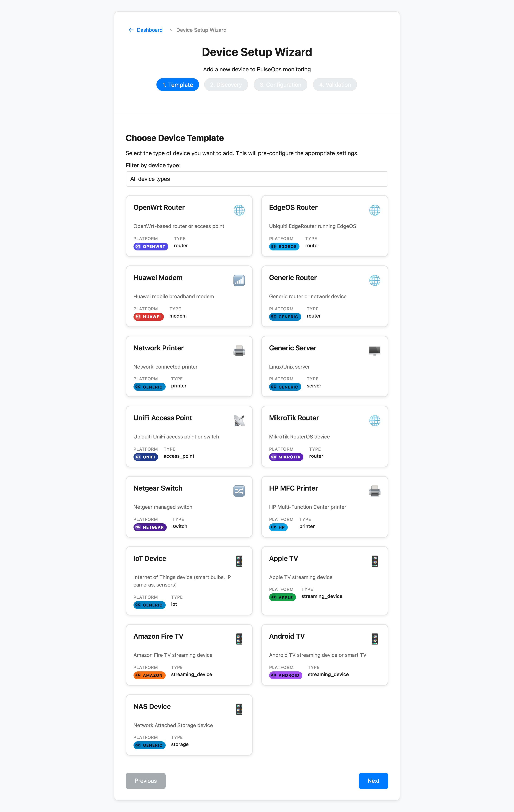The height and width of the screenshot is (812, 514).
Task: Open the Configuration step
Action: pos(280,85)
